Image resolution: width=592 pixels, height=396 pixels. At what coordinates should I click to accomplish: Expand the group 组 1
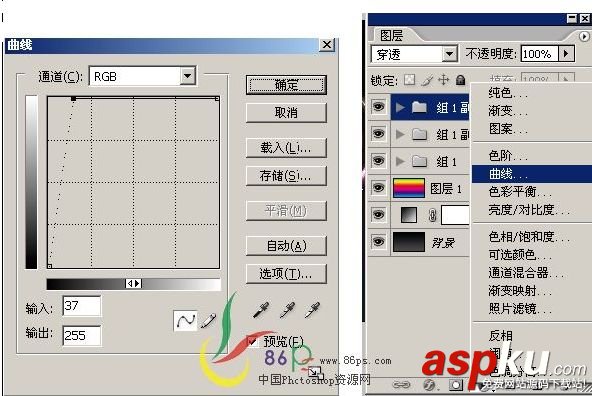pos(400,162)
